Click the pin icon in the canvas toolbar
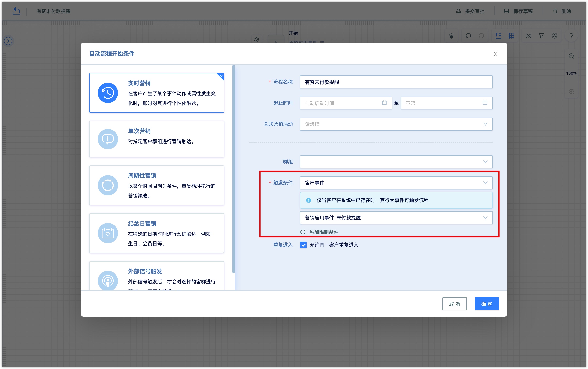This screenshot has width=588, height=369. point(451,36)
